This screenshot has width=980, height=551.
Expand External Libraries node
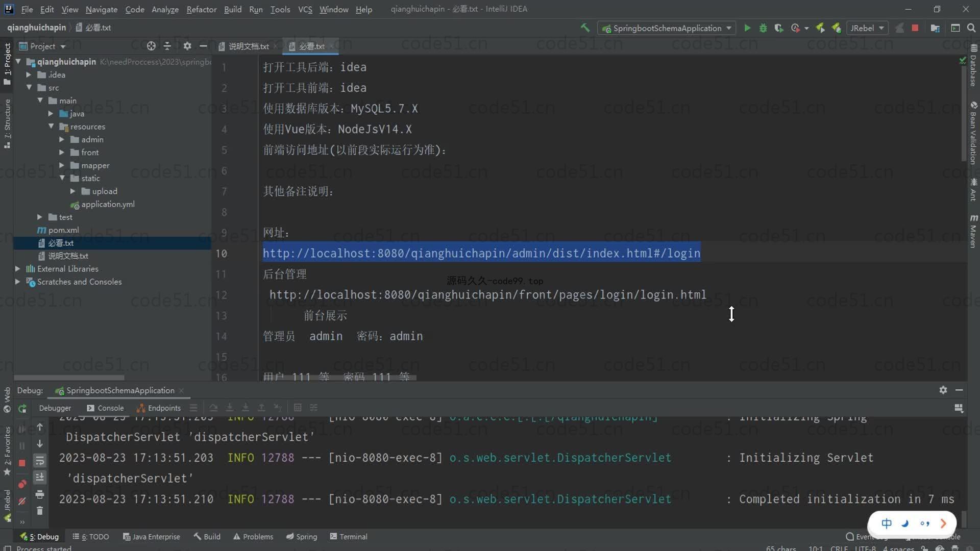(x=18, y=268)
